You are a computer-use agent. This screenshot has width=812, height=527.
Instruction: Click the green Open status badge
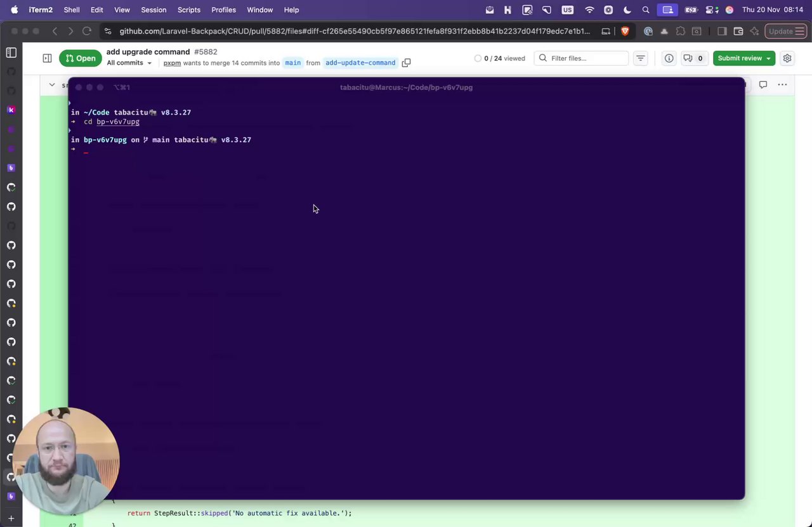coord(81,58)
